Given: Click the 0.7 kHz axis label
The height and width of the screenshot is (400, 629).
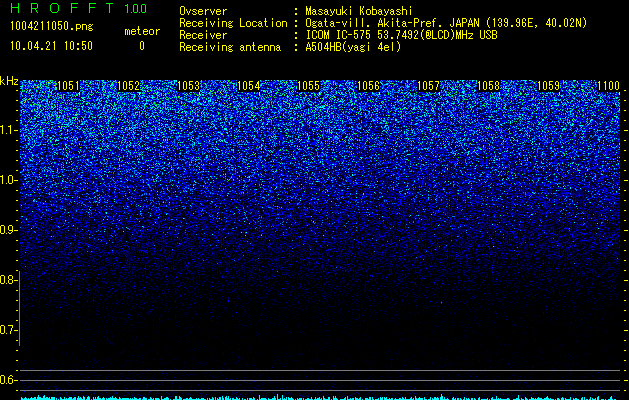Looking at the screenshot, I should (8, 330).
